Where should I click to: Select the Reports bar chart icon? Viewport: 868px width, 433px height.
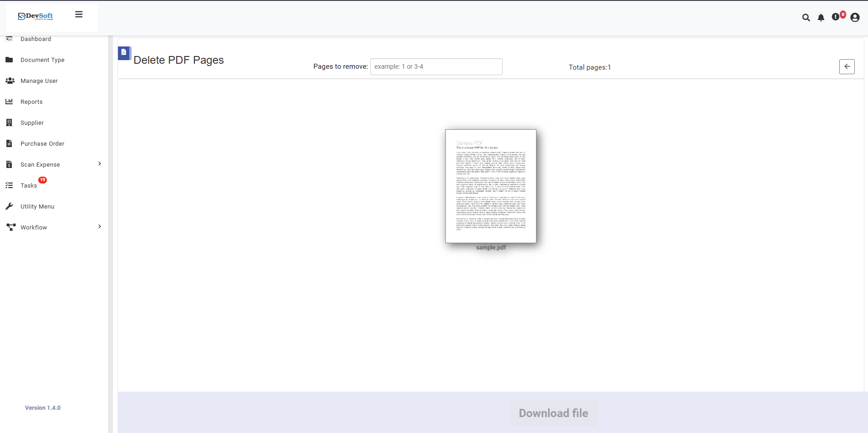(10, 101)
